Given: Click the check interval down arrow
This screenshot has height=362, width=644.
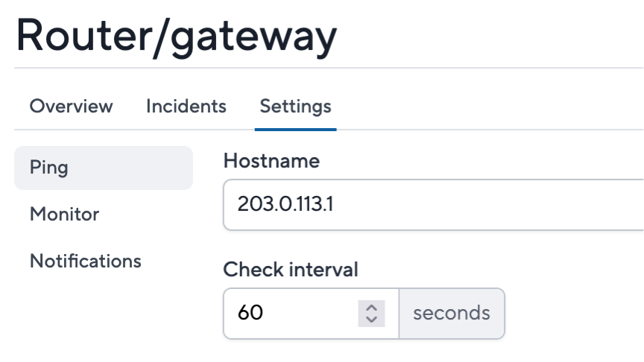Looking at the screenshot, I should [371, 320].
